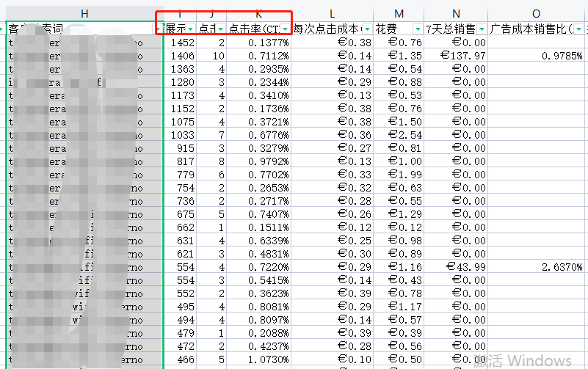
Task: Open the 点击率(CTR) column filter dropdown
Action: pyautogui.click(x=286, y=29)
